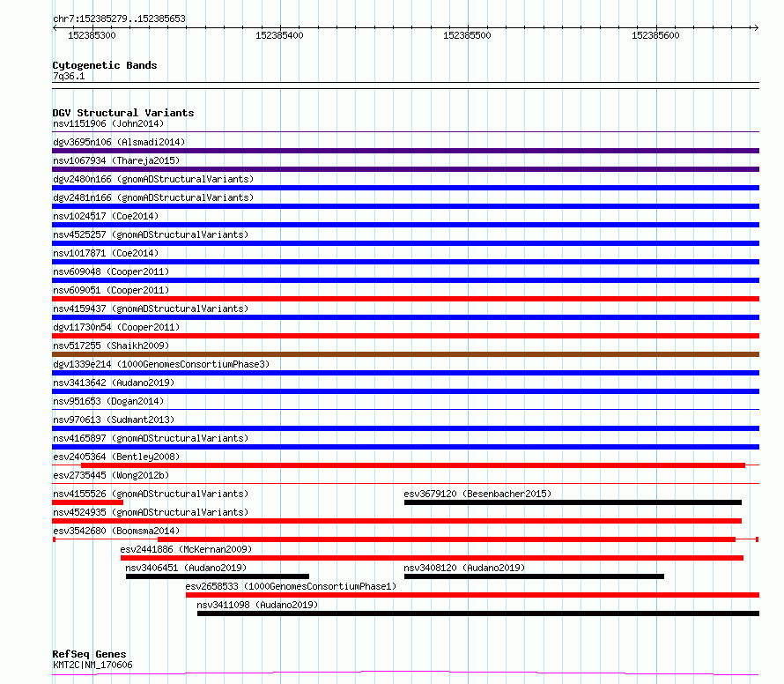
Task: Open nsv609048 (Cooper2011) variant
Action: [x=111, y=271]
